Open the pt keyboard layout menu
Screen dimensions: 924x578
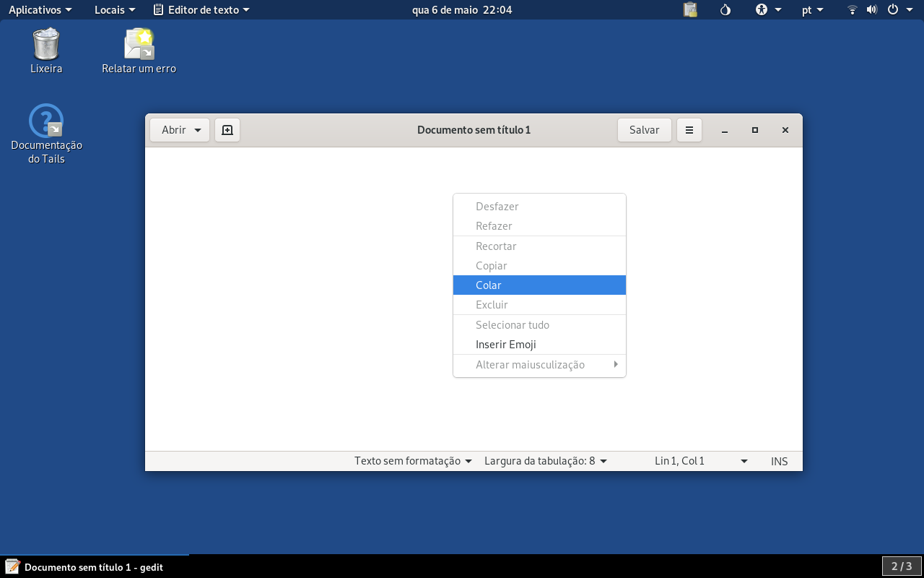pyautogui.click(x=813, y=10)
